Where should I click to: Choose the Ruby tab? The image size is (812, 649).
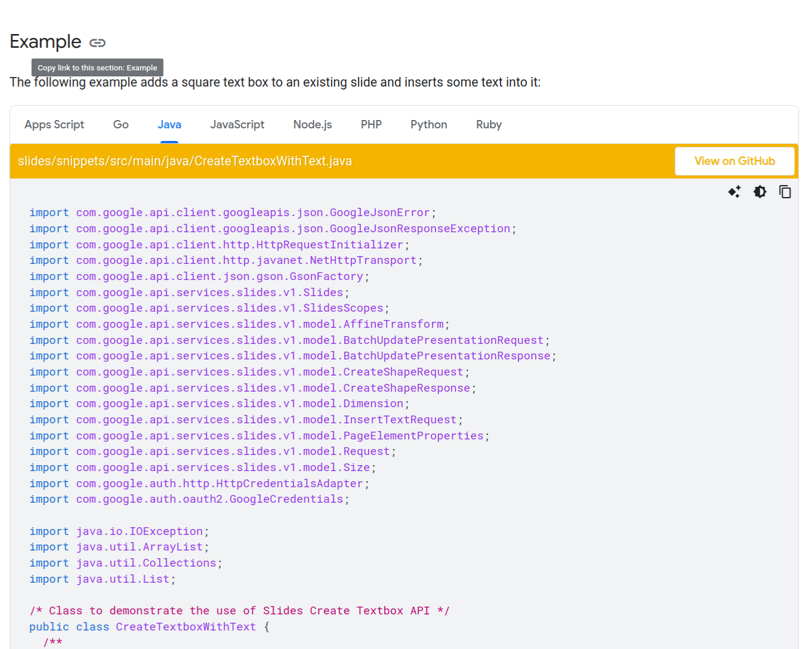coord(489,125)
